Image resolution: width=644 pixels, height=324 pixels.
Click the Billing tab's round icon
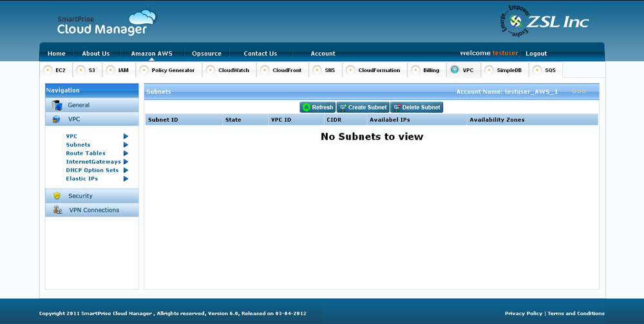click(415, 70)
